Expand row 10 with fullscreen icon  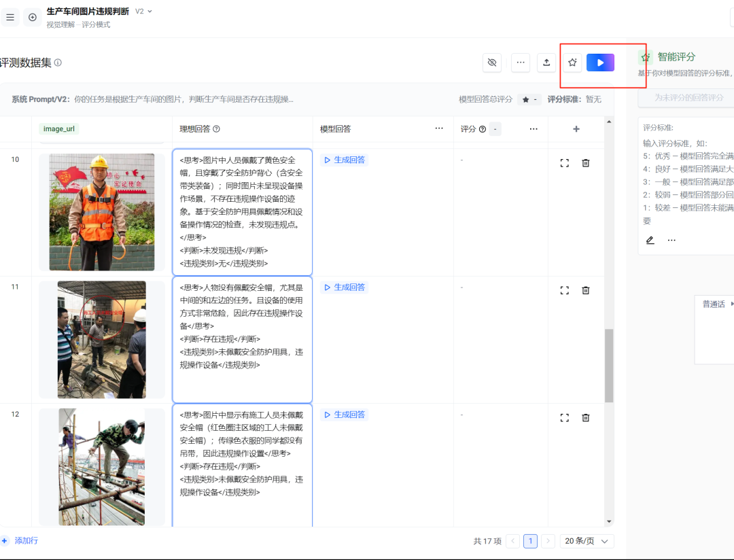[564, 163]
